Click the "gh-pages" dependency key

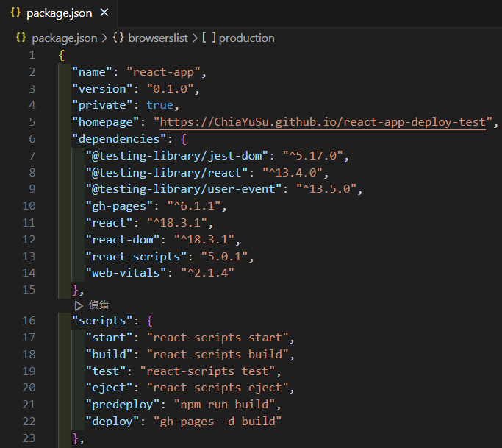(119, 206)
